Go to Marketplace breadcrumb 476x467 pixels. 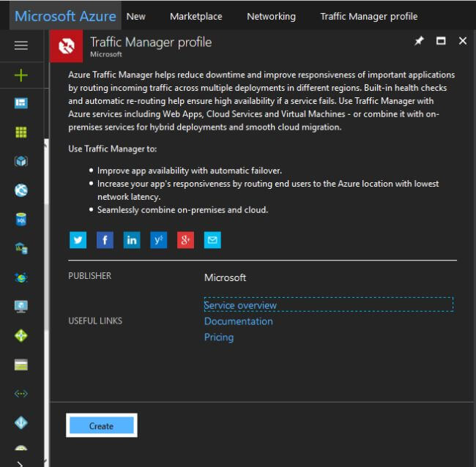click(x=196, y=16)
